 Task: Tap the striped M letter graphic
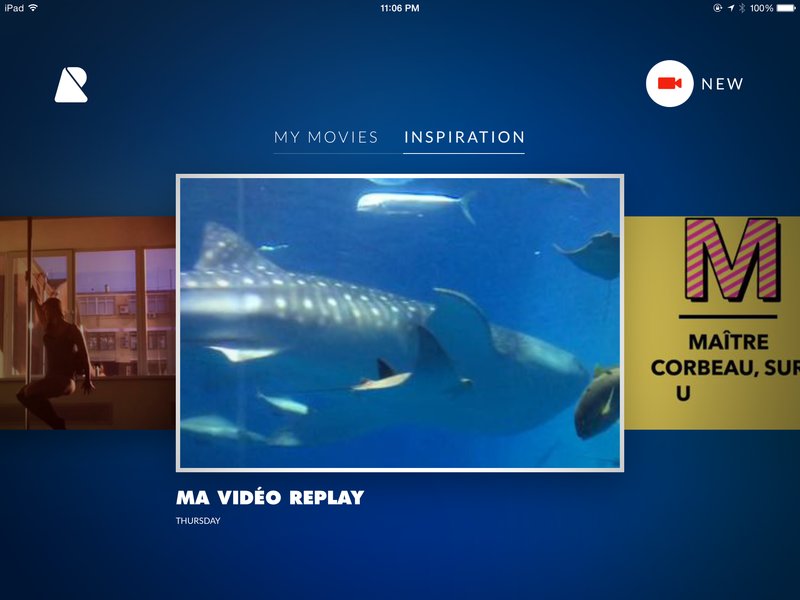tap(732, 259)
